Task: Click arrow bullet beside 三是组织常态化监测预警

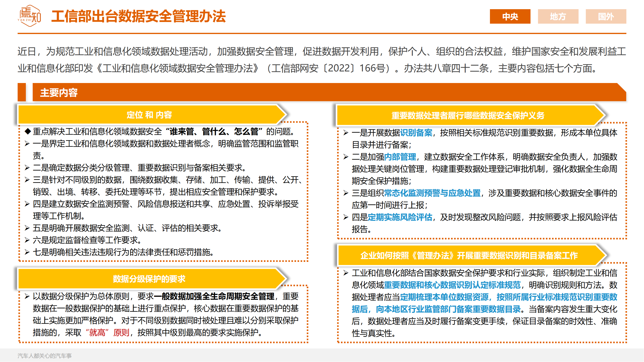Action: coord(346,193)
